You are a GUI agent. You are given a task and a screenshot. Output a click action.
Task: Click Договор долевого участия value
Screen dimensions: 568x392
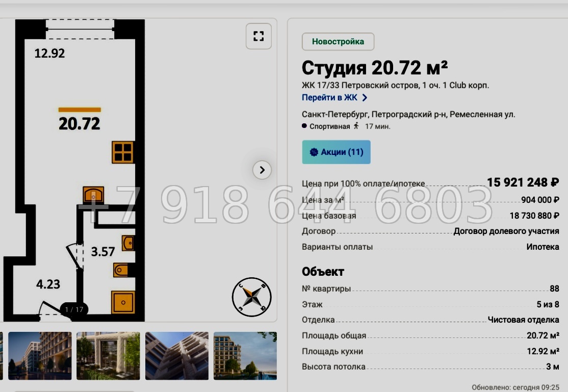(506, 231)
